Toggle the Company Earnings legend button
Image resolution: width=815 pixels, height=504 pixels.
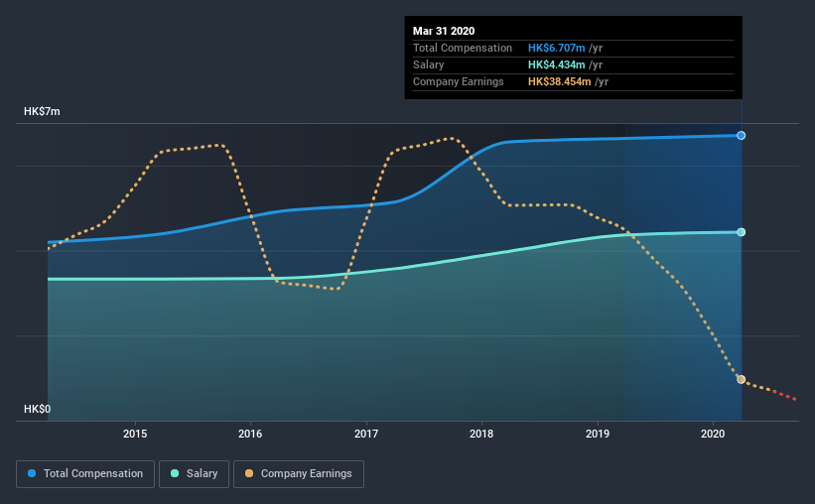coord(299,474)
